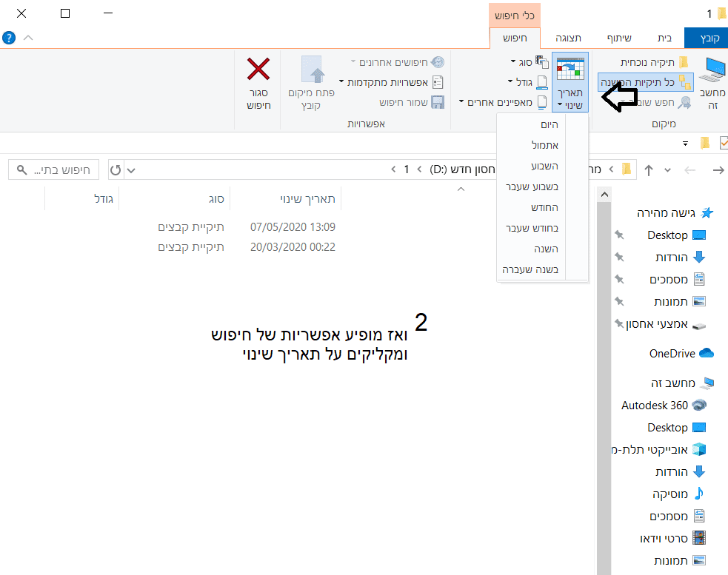The image size is (728, 575).
Task: Open the גודל size filter dropdown
Action: pos(527,82)
